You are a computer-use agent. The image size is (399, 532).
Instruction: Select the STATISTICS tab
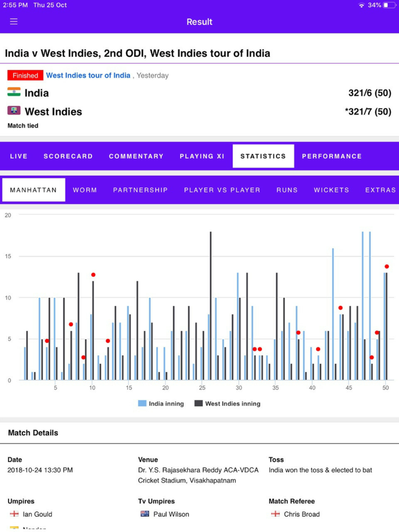click(x=263, y=156)
